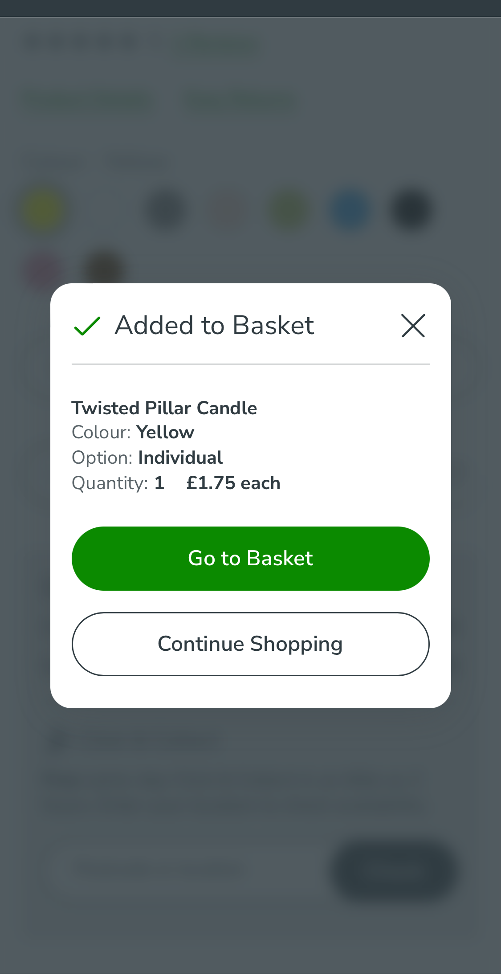Click the Go to Basket button

[251, 558]
